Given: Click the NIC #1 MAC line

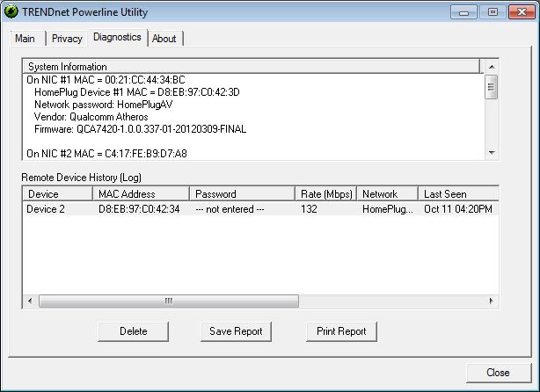Looking at the screenshot, I should [x=106, y=80].
